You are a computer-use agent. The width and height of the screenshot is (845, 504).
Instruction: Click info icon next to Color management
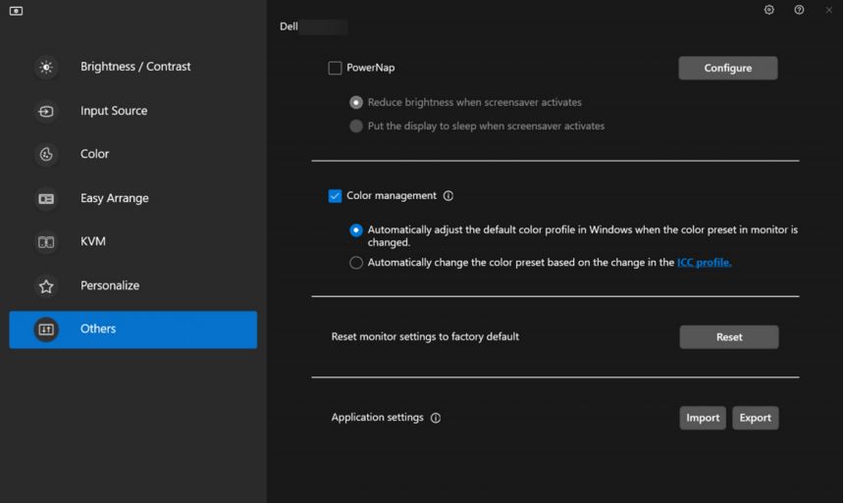pyautogui.click(x=449, y=196)
